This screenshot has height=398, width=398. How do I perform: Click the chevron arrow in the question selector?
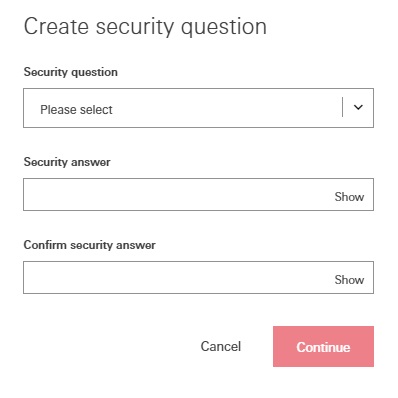[358, 107]
